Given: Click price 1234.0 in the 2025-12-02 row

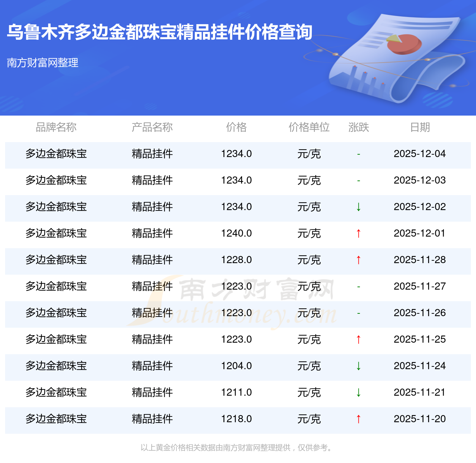Looking at the screenshot, I should pos(236,207).
